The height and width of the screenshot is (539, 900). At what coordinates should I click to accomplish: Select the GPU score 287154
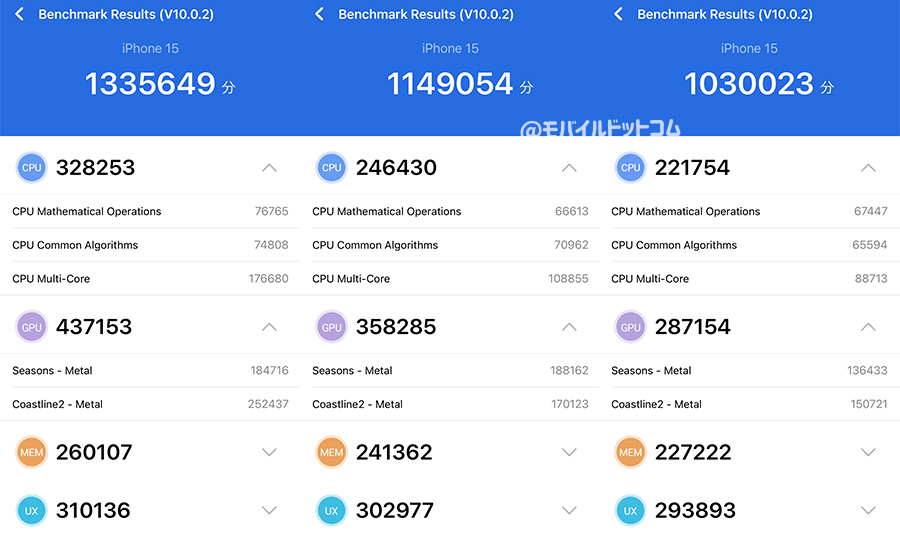click(x=693, y=327)
